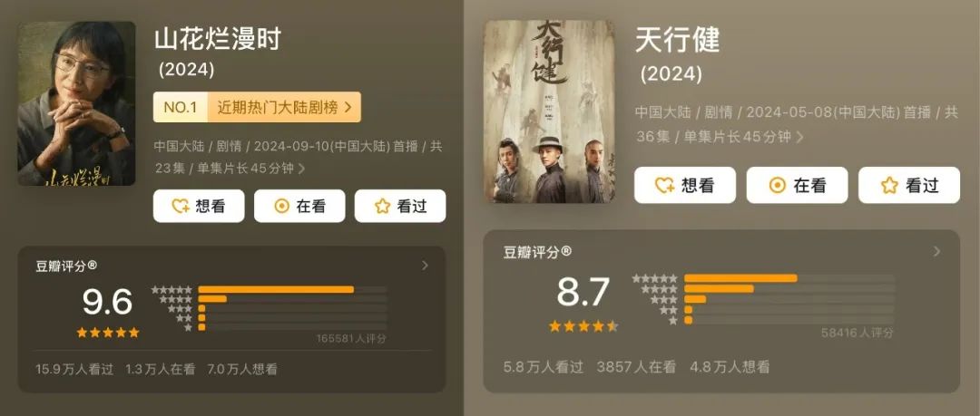The image size is (980, 416).
Task: Expand 山花烂漫时 details chevron after 45分钟
Action: [x=302, y=168]
